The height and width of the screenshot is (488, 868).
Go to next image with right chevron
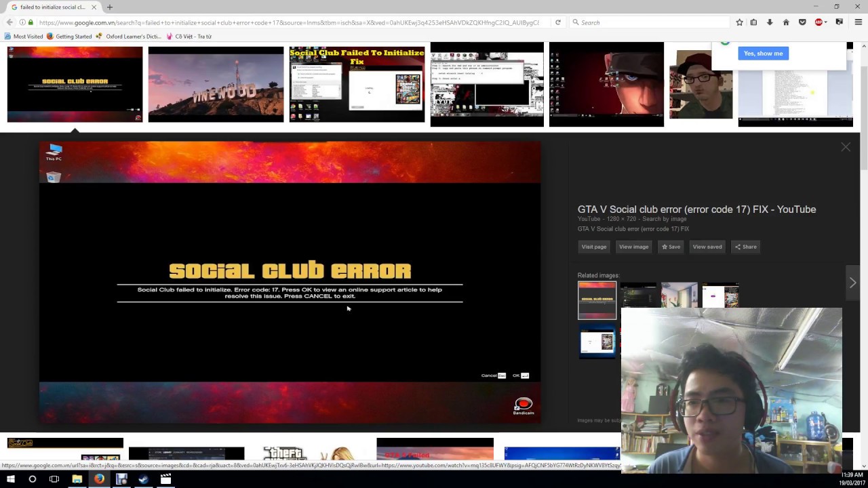[852, 283]
